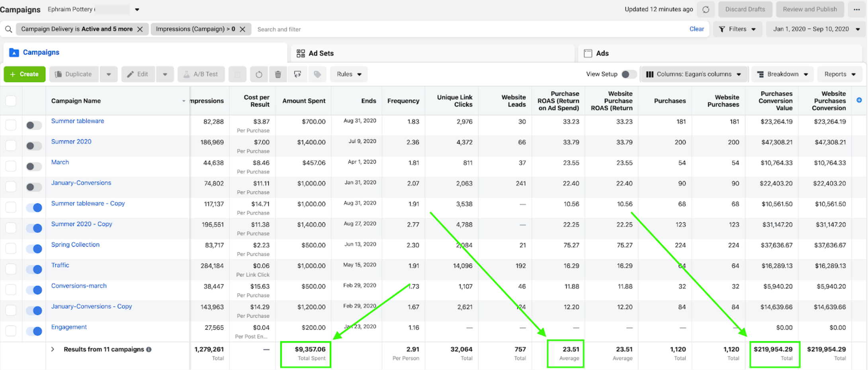This screenshot has height=370, width=868.
Task: Sort by the Purchases column header
Action: 670,101
